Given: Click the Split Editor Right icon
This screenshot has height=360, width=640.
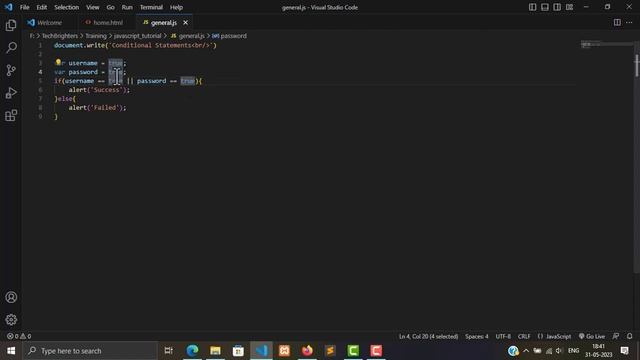Looking at the screenshot, I should 617,22.
